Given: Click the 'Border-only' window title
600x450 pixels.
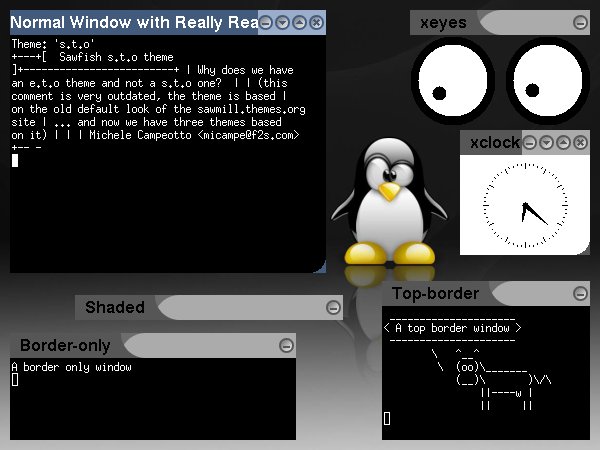Looking at the screenshot, I should [x=65, y=346].
